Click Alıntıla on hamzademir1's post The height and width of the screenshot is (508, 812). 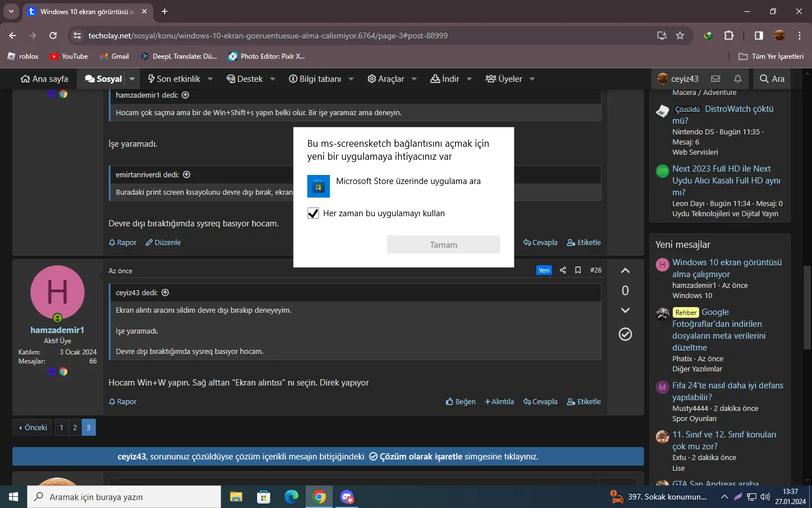(x=499, y=402)
